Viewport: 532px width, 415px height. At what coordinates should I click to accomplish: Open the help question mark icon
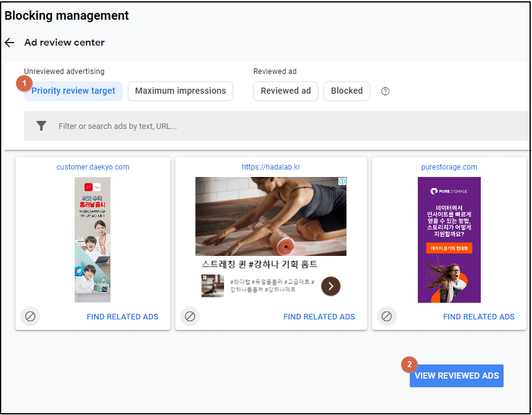[x=385, y=91]
